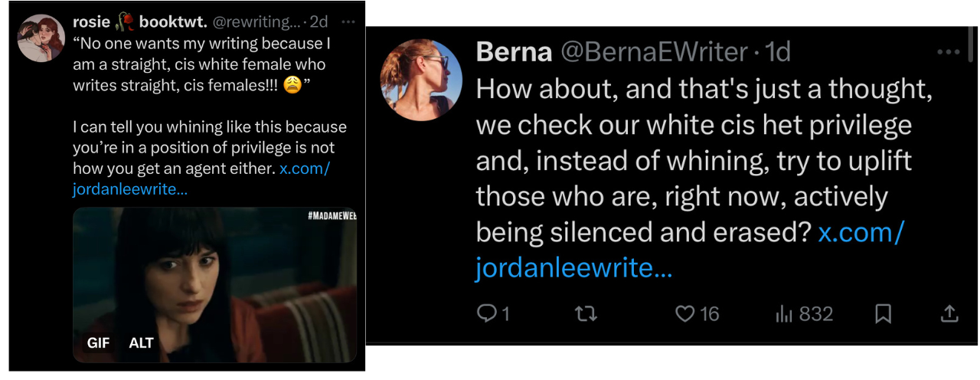Viewport: 980px width, 380px height.
Task: Reply to Berna's tweet
Action: 487,313
